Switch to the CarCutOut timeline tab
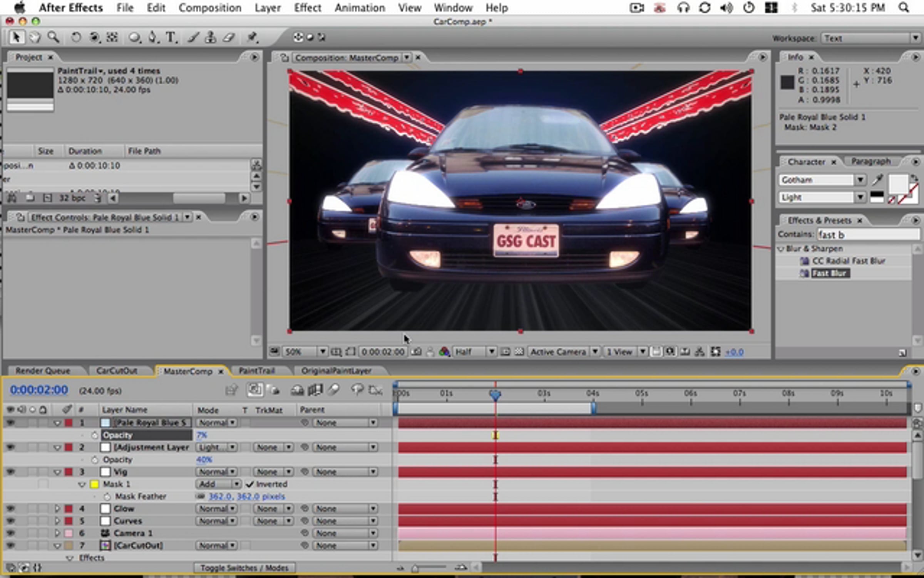This screenshot has width=924, height=578. click(x=116, y=371)
